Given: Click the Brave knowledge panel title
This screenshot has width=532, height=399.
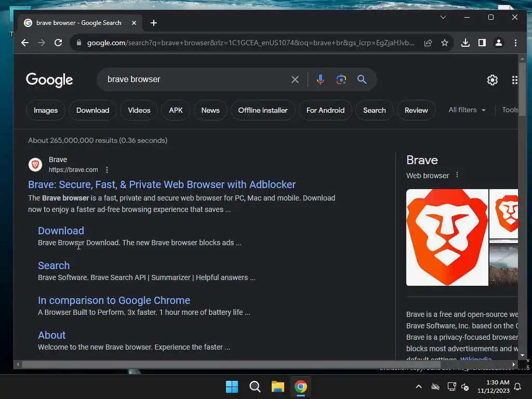Looking at the screenshot, I should [422, 160].
